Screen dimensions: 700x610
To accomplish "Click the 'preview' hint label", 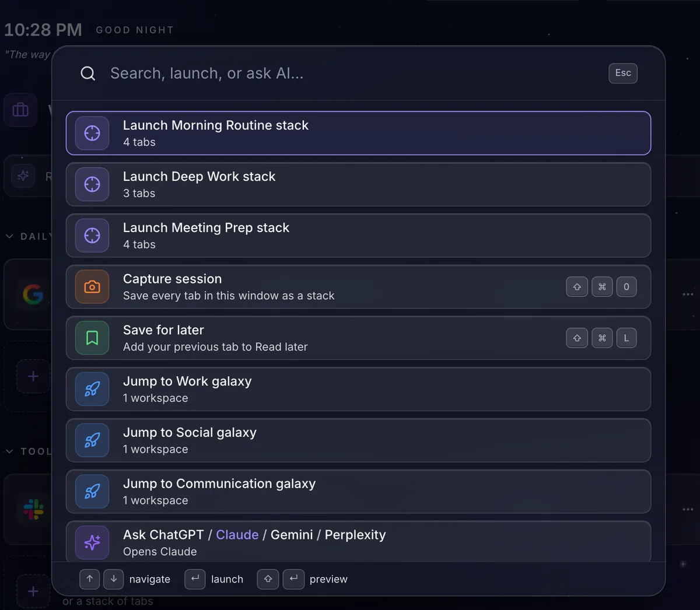I will pyautogui.click(x=328, y=579).
